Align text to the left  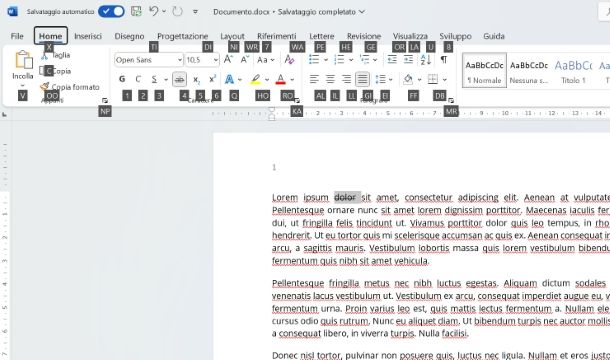[314, 79]
